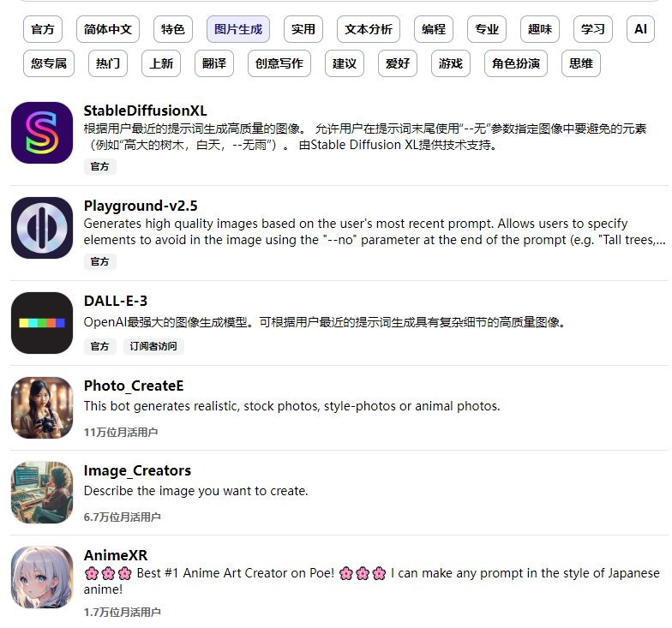Click the AnimeXR description text
The width and height of the screenshot is (672, 628).
click(372, 581)
